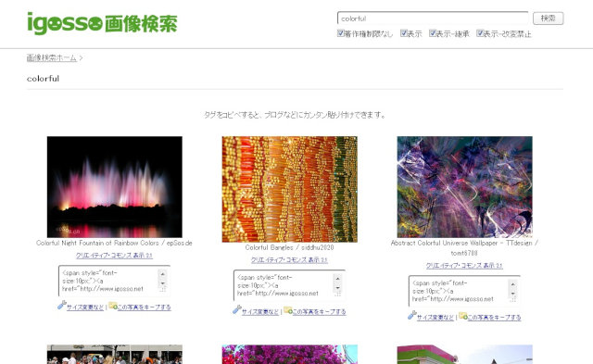Screen dimensions: 593x364
Task: Click scroll-up arrow in Universe Wallpaper code box
Action: tap(512, 283)
